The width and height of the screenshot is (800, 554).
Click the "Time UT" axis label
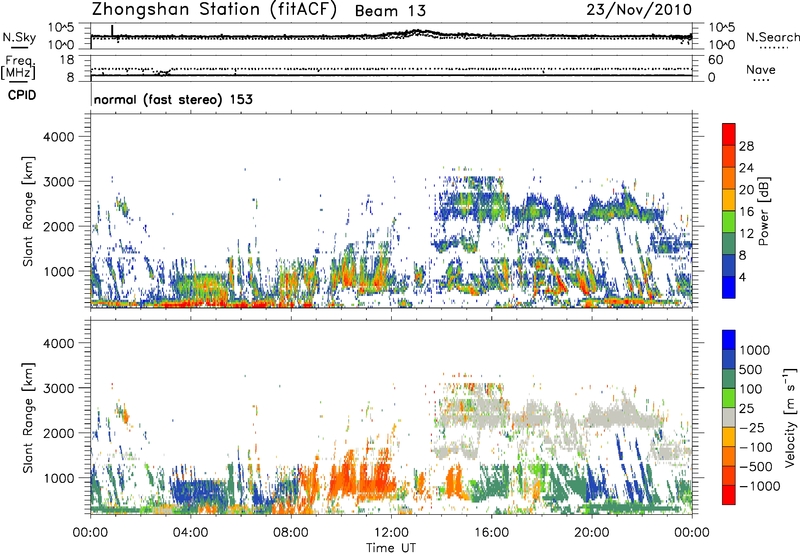[391, 548]
